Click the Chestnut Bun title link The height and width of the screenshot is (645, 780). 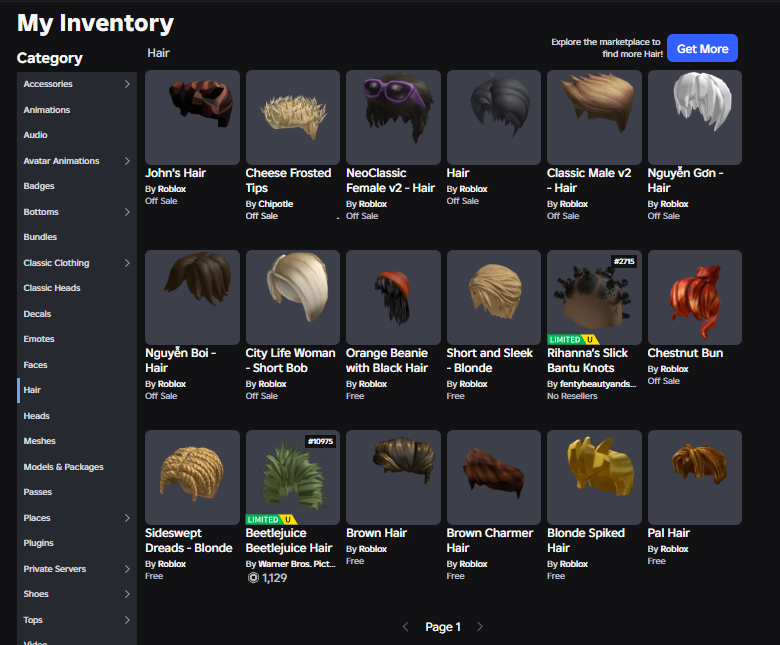[685, 353]
